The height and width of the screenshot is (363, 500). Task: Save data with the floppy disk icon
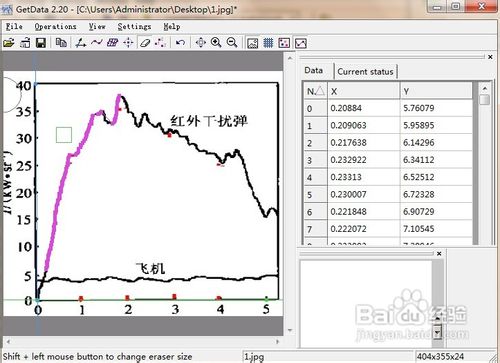(x=41, y=43)
